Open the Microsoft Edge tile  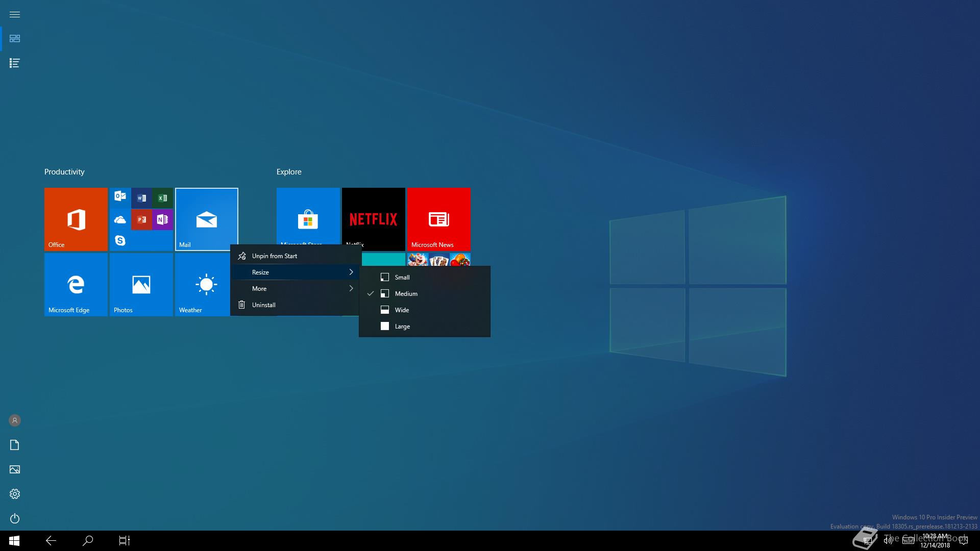click(x=76, y=285)
